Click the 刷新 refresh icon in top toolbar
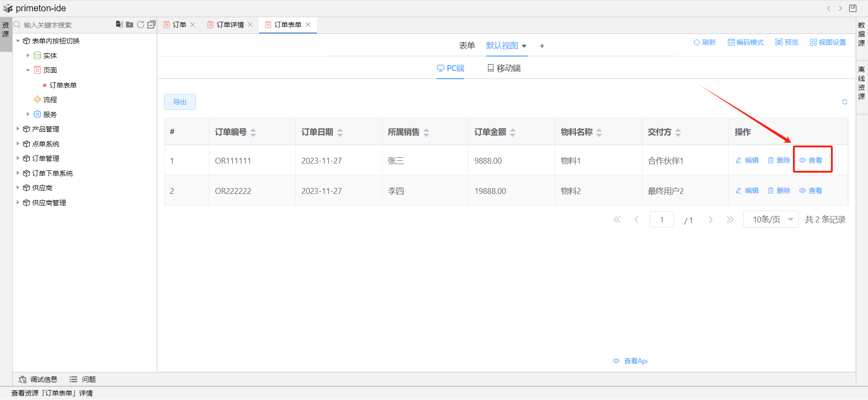This screenshot has height=400, width=868. tap(704, 42)
